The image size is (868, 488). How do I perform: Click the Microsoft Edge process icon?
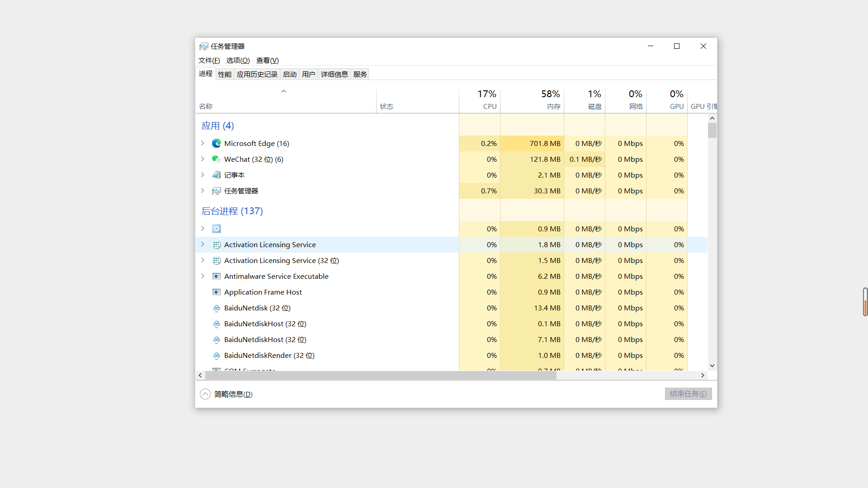pyautogui.click(x=217, y=143)
